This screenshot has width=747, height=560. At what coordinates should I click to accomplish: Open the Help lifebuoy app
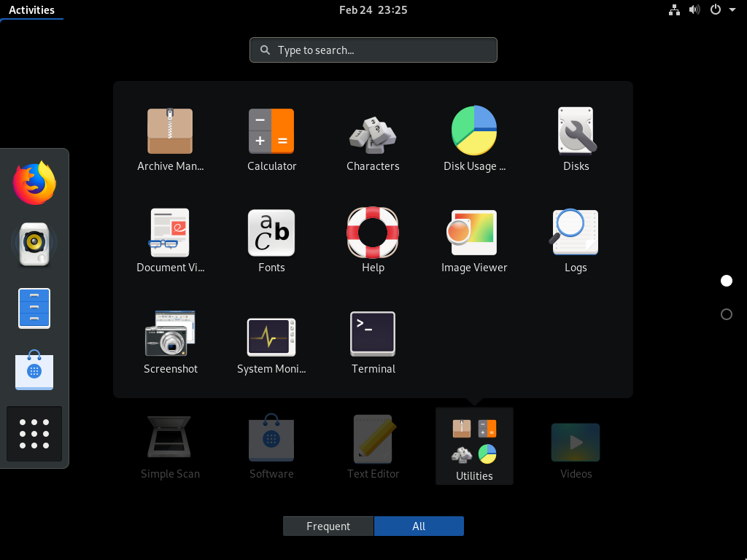tap(373, 241)
